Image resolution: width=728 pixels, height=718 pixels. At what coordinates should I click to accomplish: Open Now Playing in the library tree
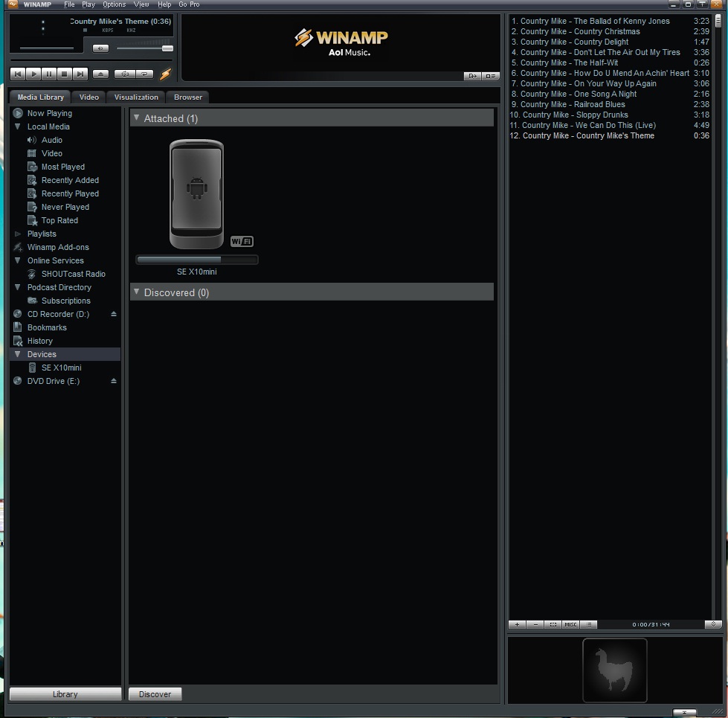point(49,113)
